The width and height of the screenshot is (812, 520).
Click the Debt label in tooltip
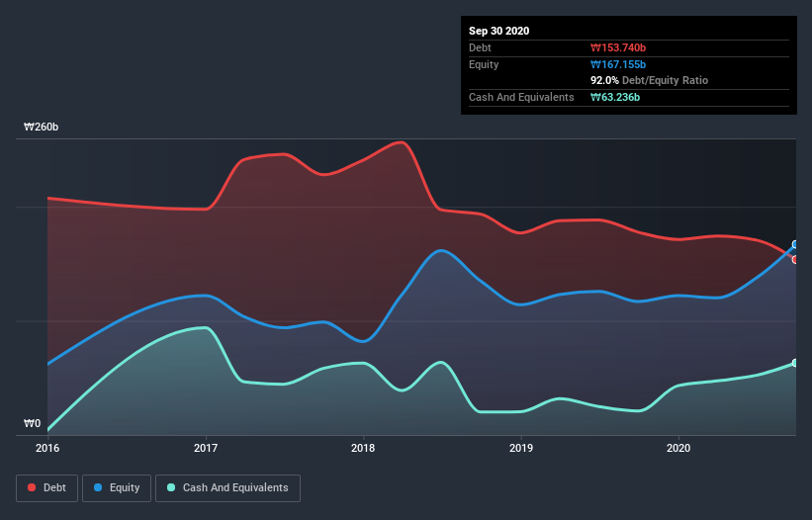tap(480, 47)
